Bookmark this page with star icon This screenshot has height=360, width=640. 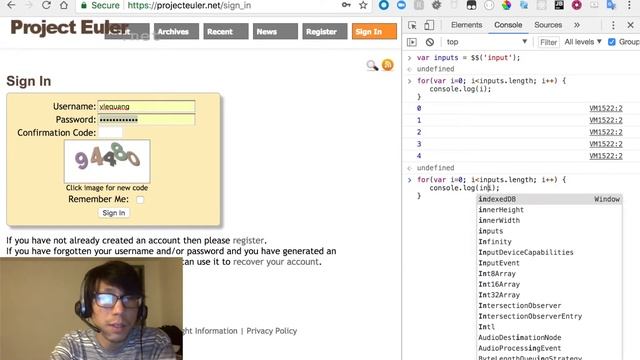tap(363, 5)
